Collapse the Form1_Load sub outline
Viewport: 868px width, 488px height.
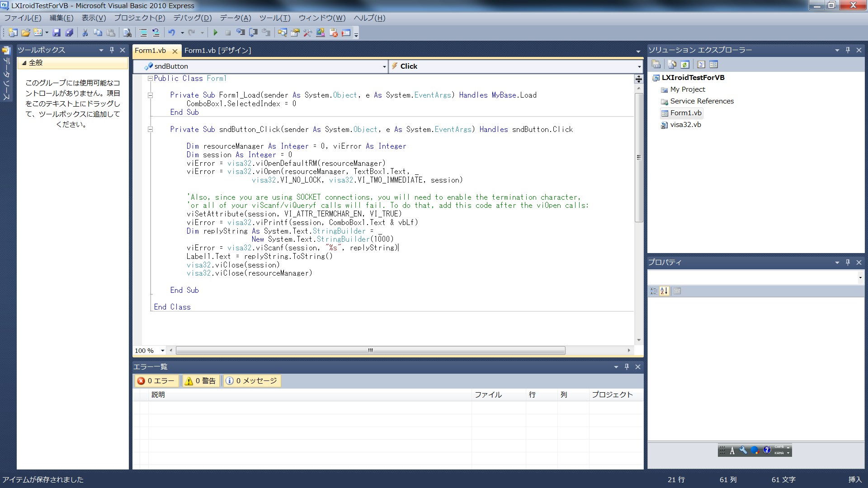point(150,95)
